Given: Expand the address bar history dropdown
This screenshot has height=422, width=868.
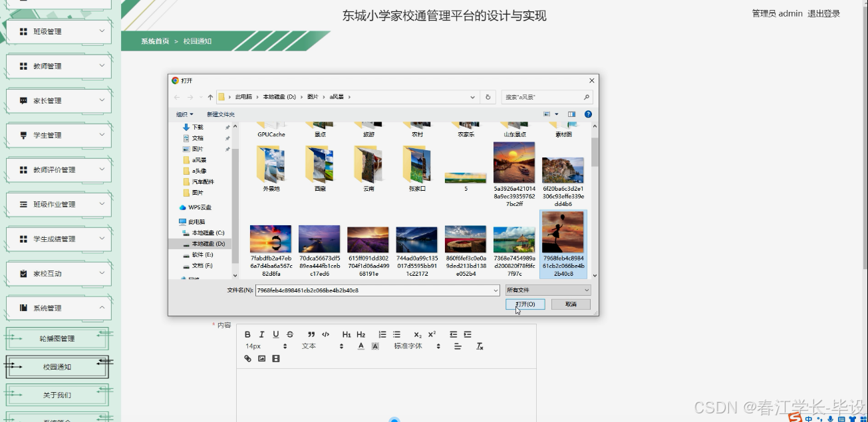Looking at the screenshot, I should pyautogui.click(x=473, y=97).
